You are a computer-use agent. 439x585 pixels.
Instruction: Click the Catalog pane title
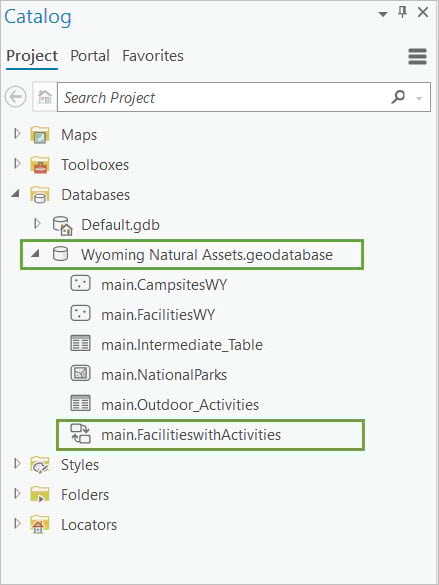click(x=38, y=17)
